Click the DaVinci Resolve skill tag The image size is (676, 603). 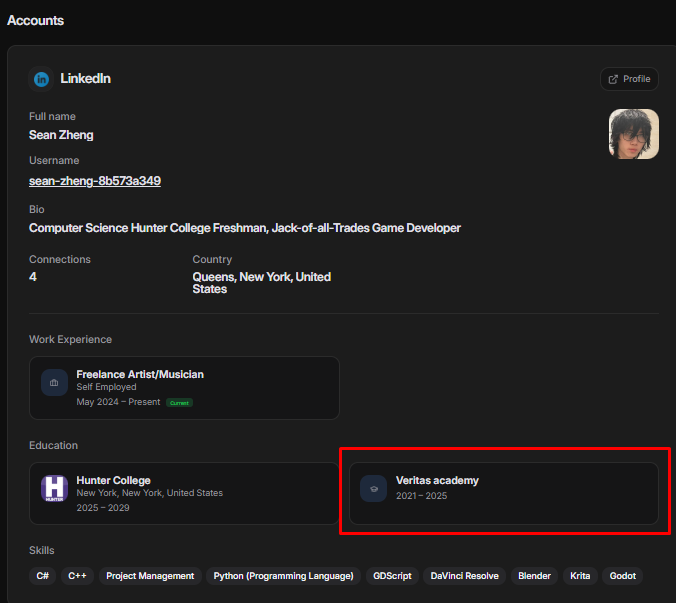[464, 576]
